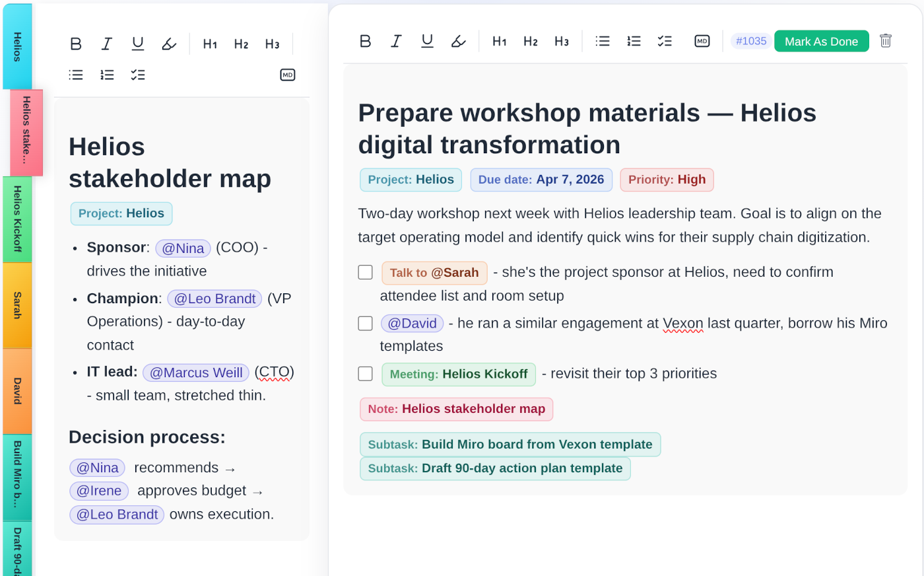This screenshot has width=924, height=576.
Task: Click the task title 'Prepare workshop materials'
Action: pos(587,129)
